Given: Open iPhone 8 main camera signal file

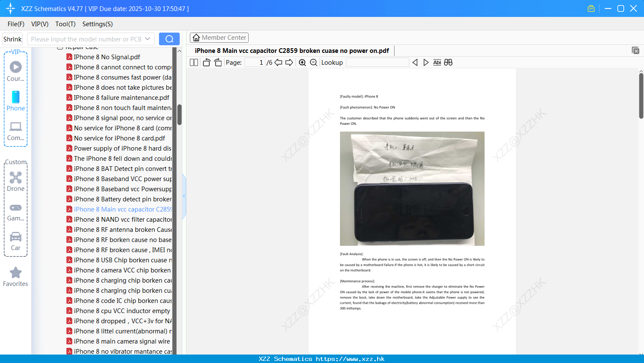Looking at the screenshot, I should (x=118, y=341).
